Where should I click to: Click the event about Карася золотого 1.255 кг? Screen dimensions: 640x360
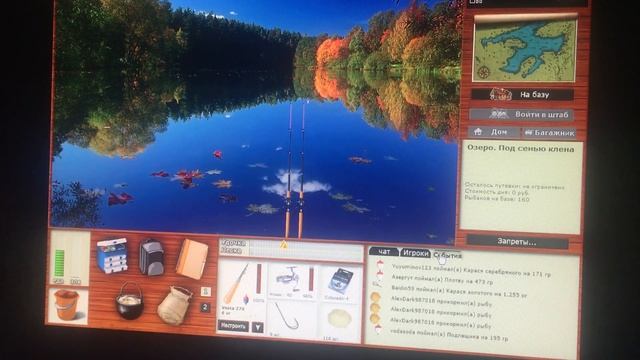(x=459, y=291)
